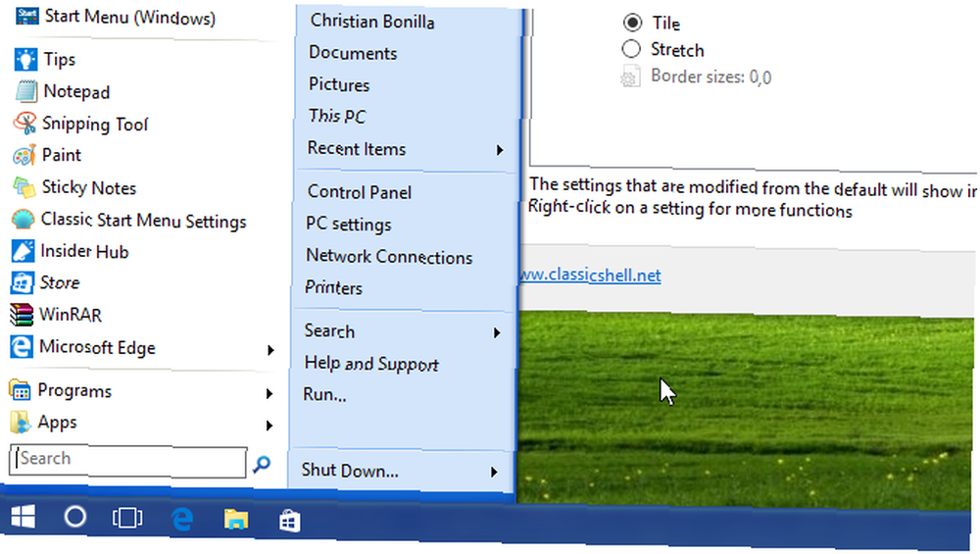Open Paint via the palette icon
Viewport: 980px width, 554px height.
pyautogui.click(x=24, y=155)
